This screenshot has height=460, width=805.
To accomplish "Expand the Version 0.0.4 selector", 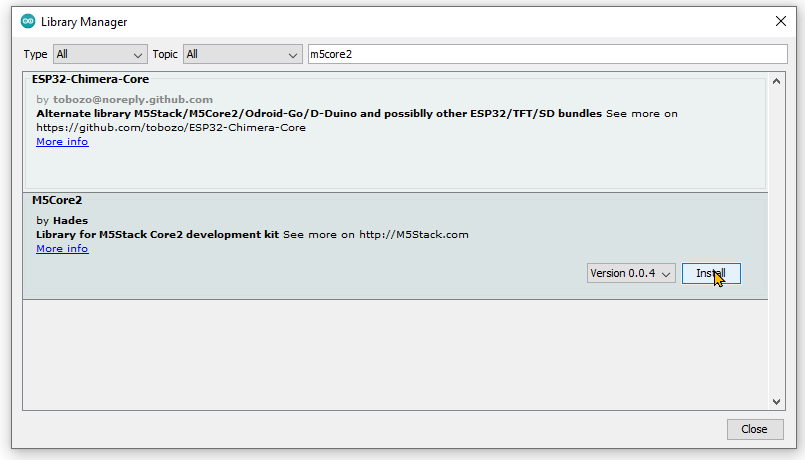I will point(631,273).
